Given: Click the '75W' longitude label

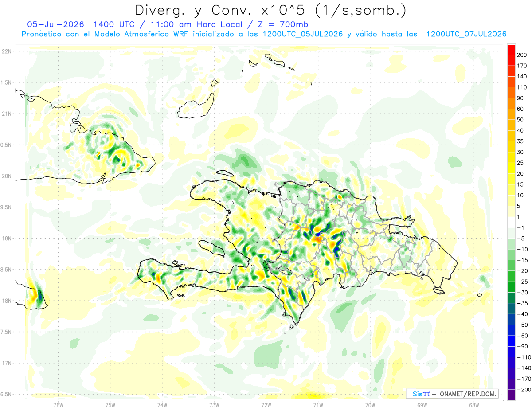Looking at the screenshot, I should [110, 404].
